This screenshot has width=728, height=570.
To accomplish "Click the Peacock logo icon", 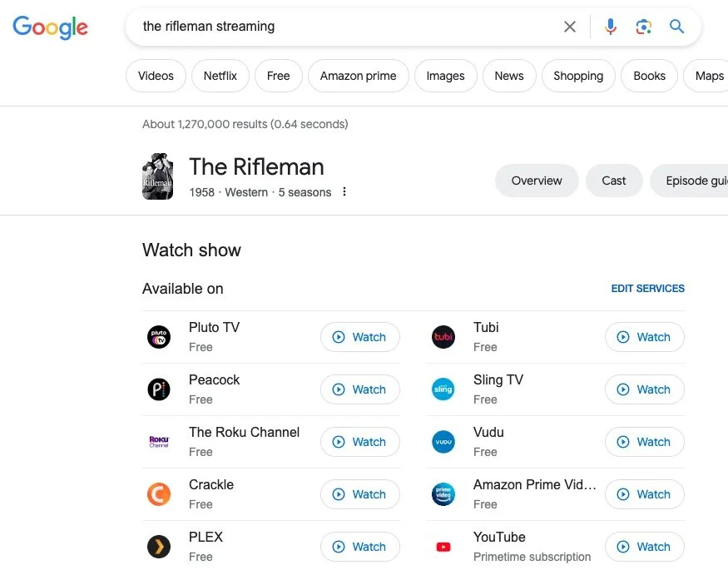I will coord(159,389).
